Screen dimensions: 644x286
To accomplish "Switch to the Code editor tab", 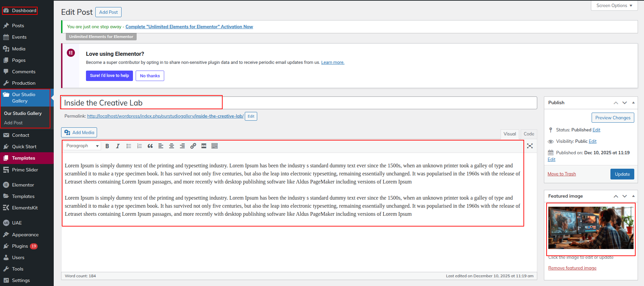I will click(x=529, y=134).
